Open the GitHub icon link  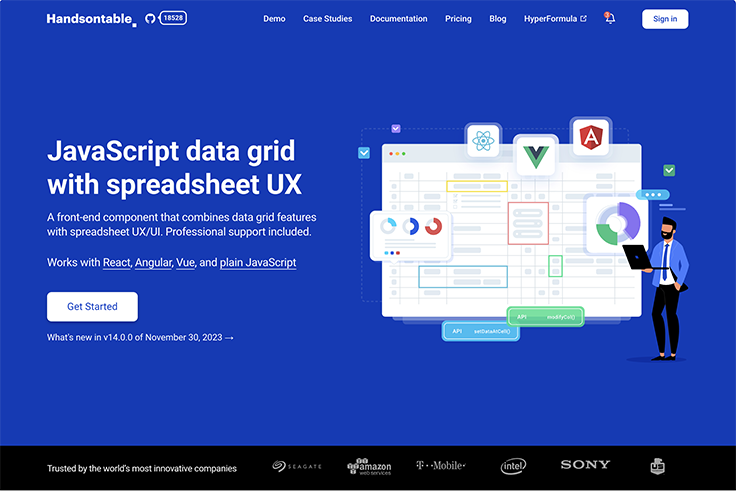tap(150, 19)
